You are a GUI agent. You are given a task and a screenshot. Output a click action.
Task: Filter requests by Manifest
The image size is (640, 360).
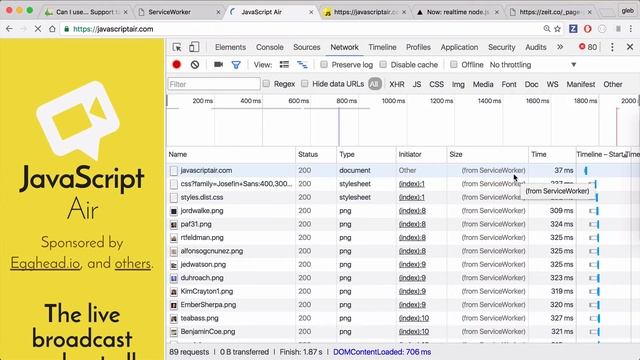(x=580, y=84)
